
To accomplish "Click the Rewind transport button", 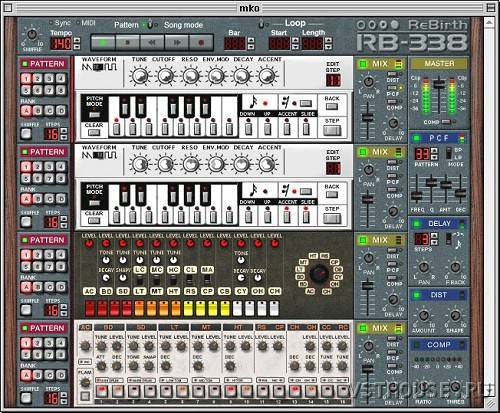I will click(152, 42).
